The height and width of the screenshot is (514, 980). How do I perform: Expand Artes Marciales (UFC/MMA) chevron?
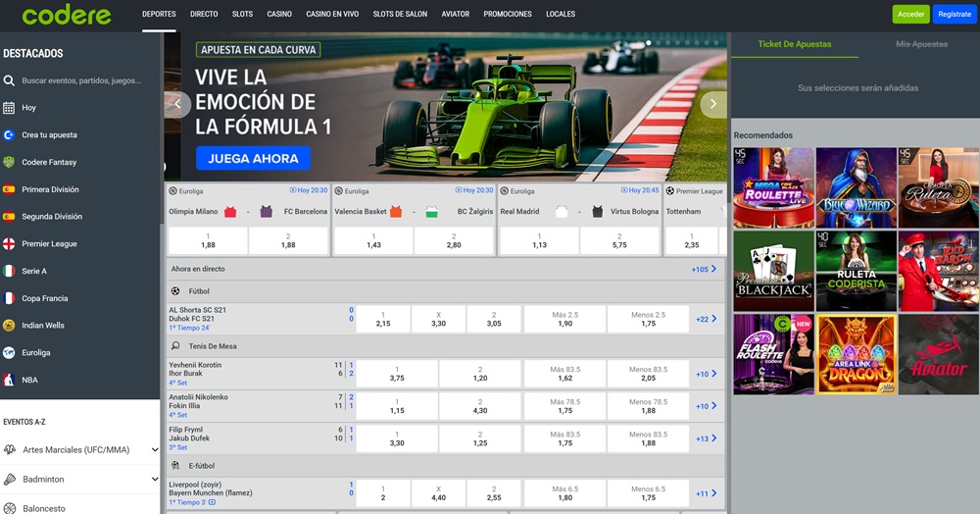click(155, 449)
